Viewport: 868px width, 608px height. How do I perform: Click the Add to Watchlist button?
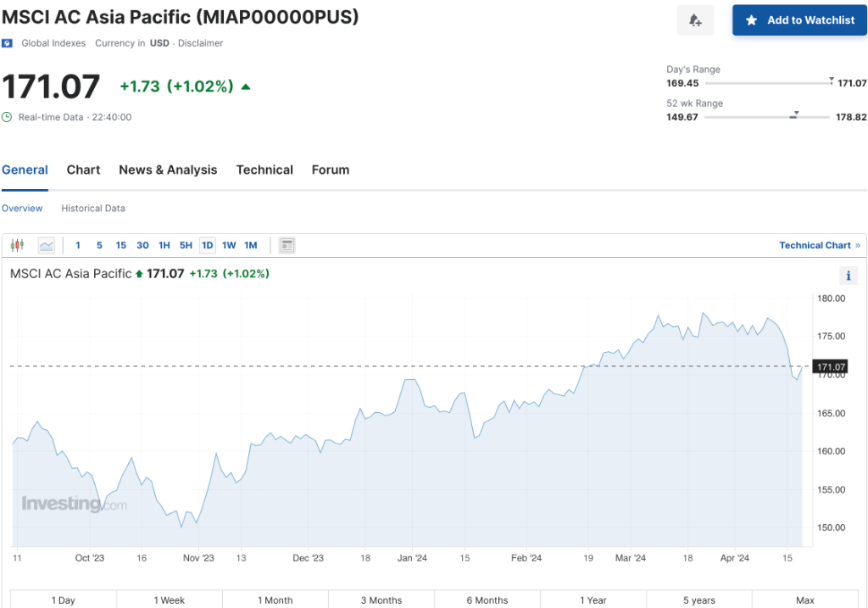799,20
